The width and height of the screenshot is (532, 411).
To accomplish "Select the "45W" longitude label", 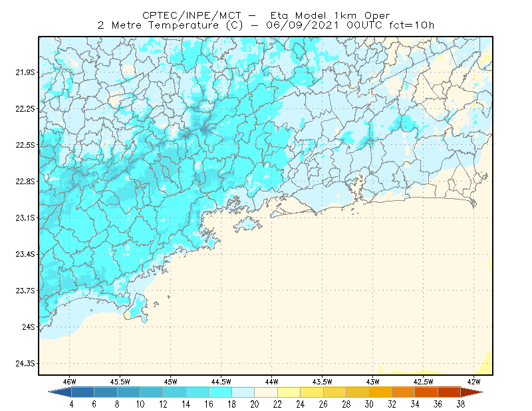I will [x=171, y=382].
